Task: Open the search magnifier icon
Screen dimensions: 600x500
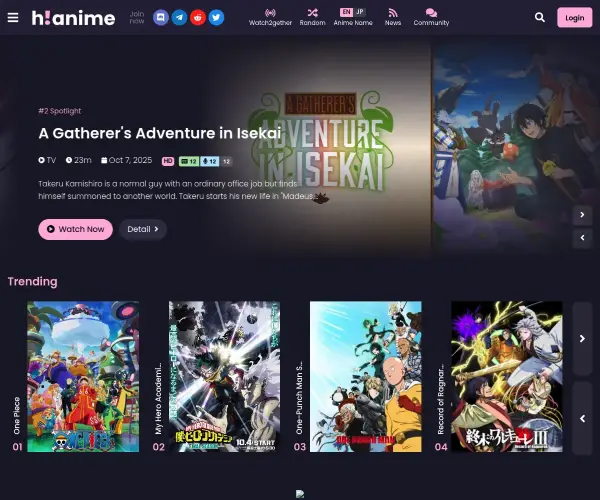Action: point(540,17)
